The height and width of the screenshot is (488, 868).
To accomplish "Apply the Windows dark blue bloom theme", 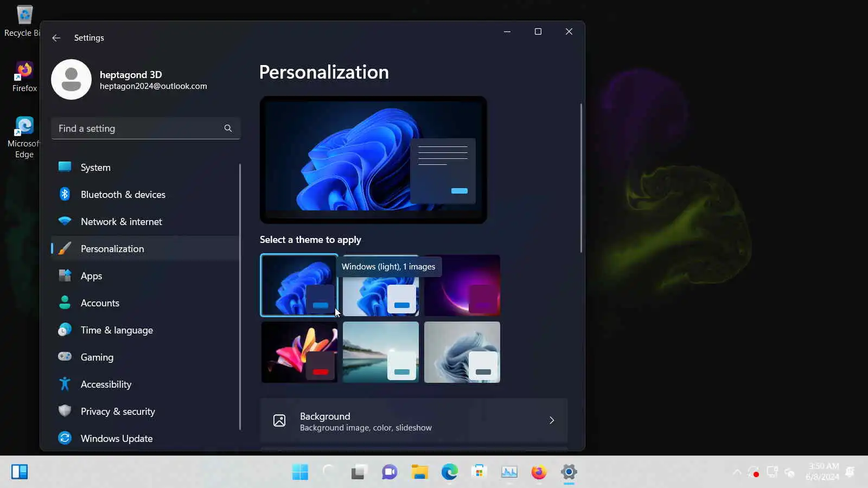I will (299, 285).
